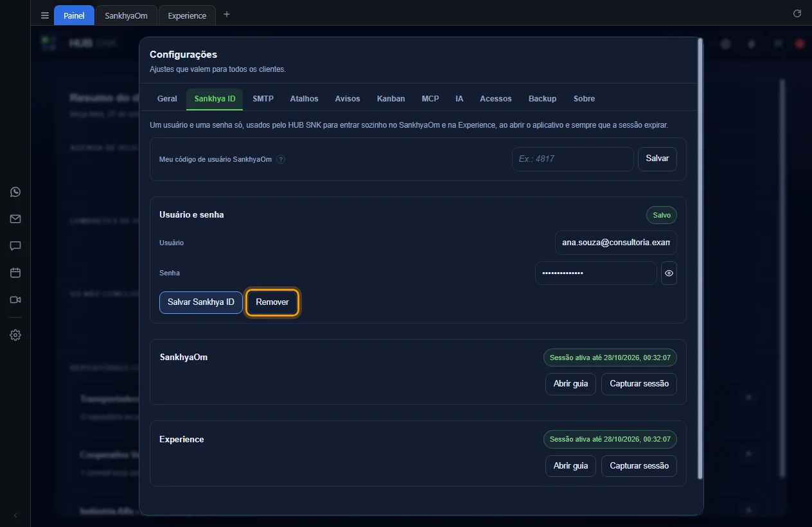Image resolution: width=812 pixels, height=527 pixels.
Task: Open the Atalhos settings tab
Action: coord(304,99)
